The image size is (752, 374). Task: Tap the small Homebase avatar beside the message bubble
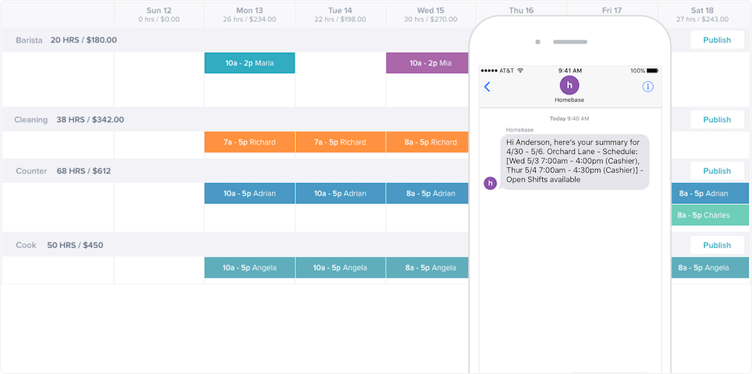pos(490,183)
